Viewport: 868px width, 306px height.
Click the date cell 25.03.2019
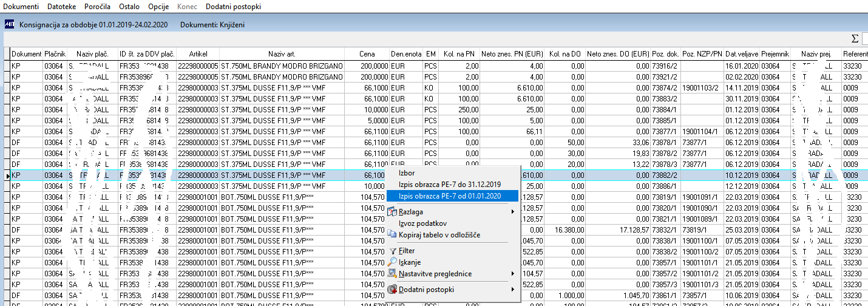point(742,230)
